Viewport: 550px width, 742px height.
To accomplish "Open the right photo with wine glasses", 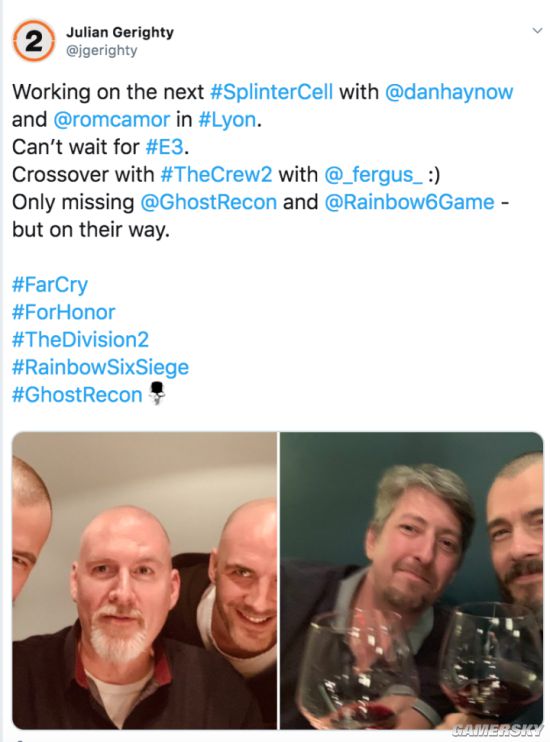I will coord(411,581).
